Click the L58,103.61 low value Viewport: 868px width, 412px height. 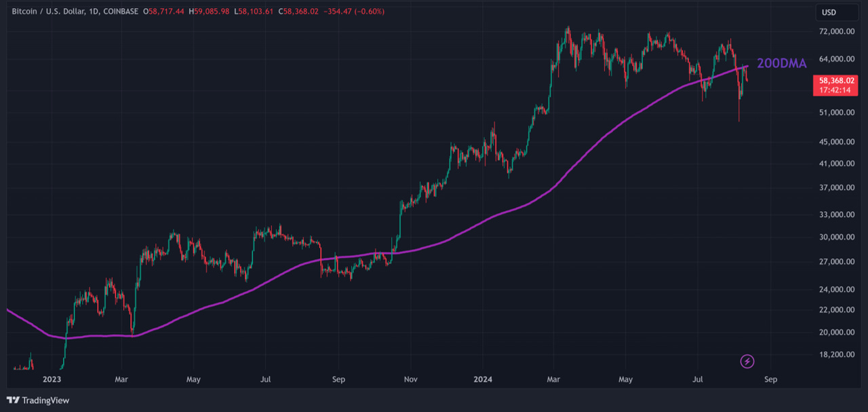(252, 12)
